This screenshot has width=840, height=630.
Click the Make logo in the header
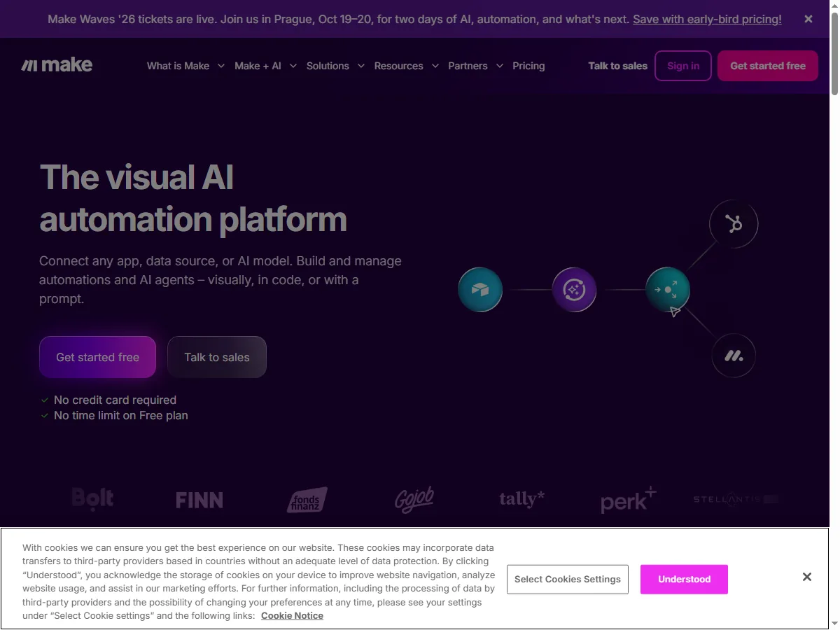click(x=57, y=65)
